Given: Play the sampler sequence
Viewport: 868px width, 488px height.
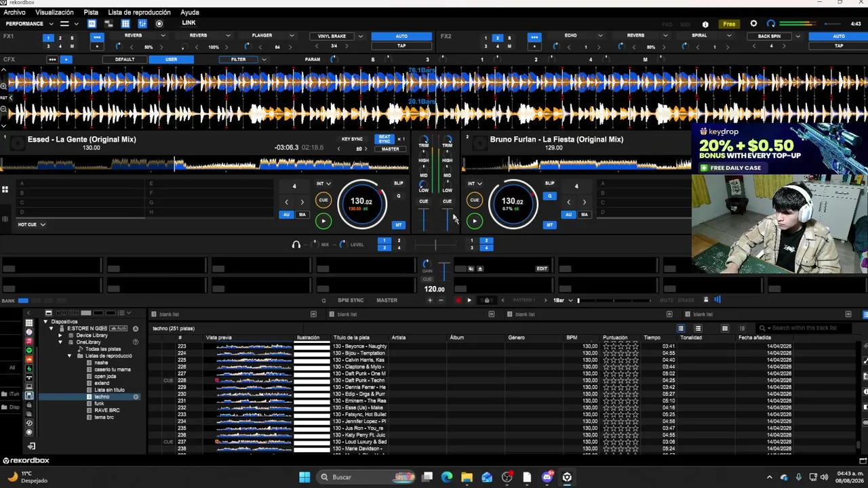Looking at the screenshot, I should coord(469,300).
